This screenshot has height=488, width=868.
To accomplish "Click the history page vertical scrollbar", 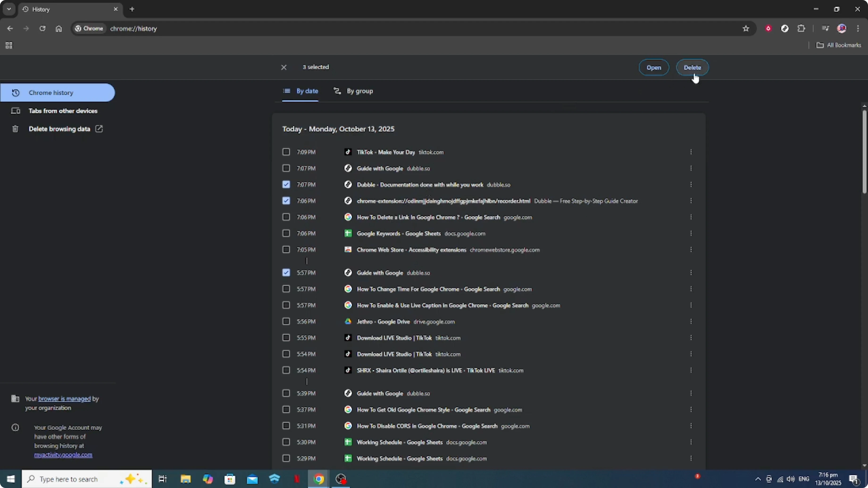I will [864, 152].
